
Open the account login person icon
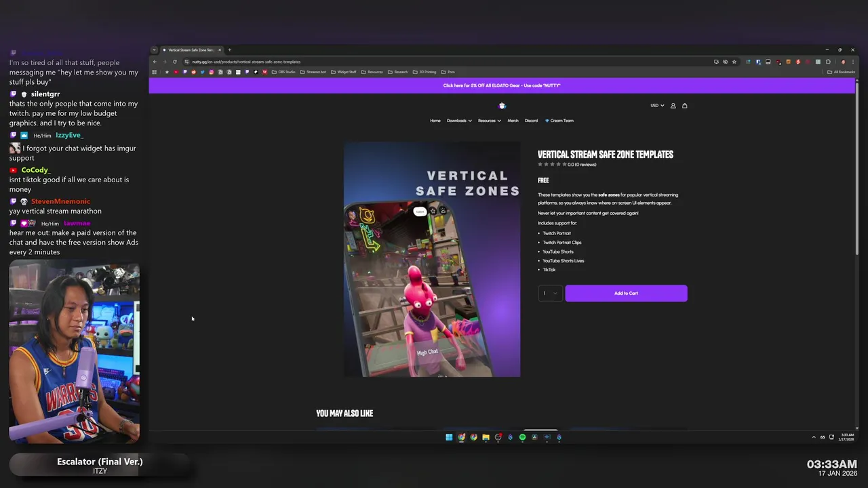point(673,105)
